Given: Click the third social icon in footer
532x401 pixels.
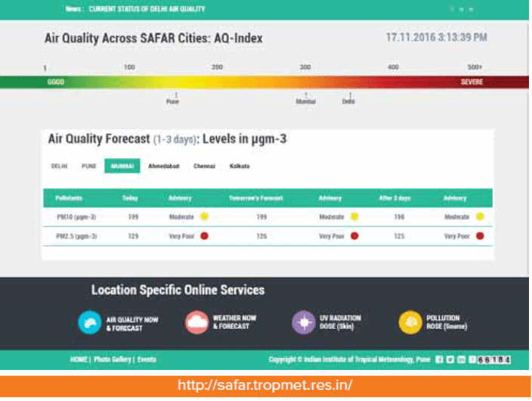Looking at the screenshot, I should [461, 359].
